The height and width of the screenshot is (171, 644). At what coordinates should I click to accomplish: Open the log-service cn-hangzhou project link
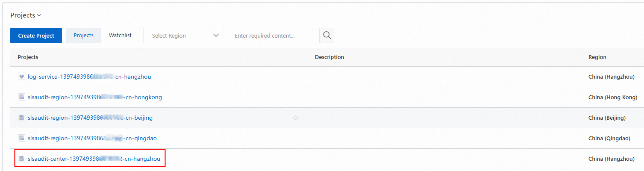(x=89, y=77)
